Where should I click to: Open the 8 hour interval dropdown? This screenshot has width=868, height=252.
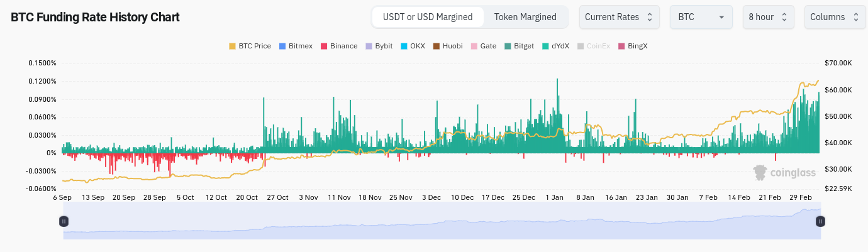(769, 17)
